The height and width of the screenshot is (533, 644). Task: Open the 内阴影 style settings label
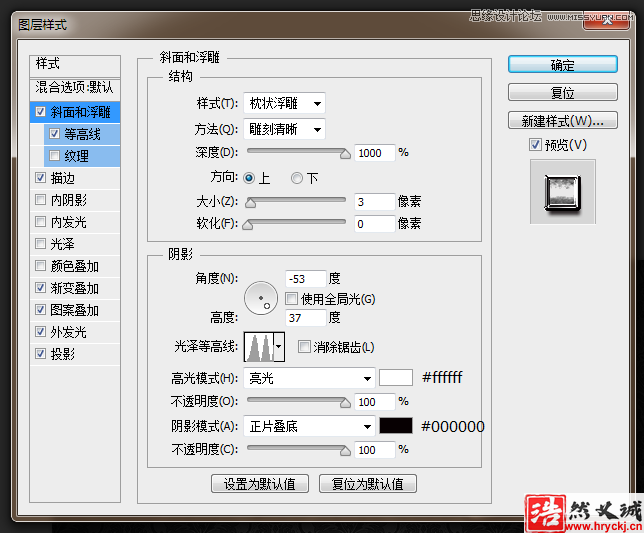pyautogui.click(x=69, y=200)
